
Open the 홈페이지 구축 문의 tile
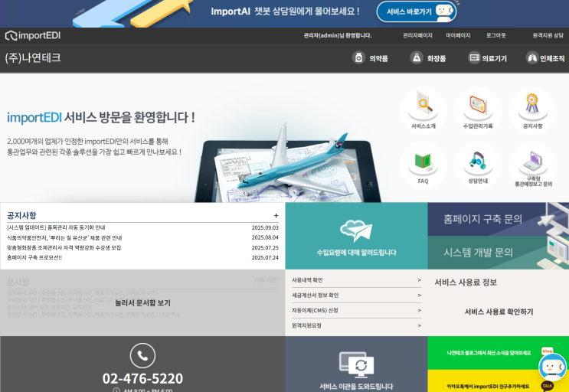point(499,219)
